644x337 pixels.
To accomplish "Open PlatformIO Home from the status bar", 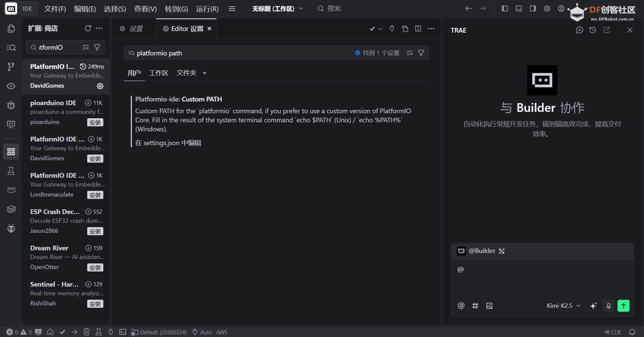I will pos(51,332).
